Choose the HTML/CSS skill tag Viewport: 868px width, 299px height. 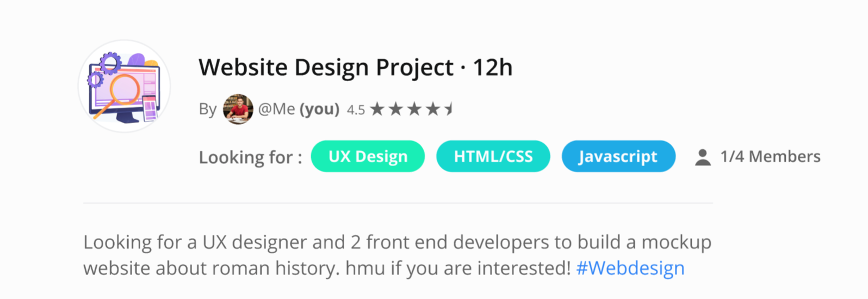tap(493, 156)
